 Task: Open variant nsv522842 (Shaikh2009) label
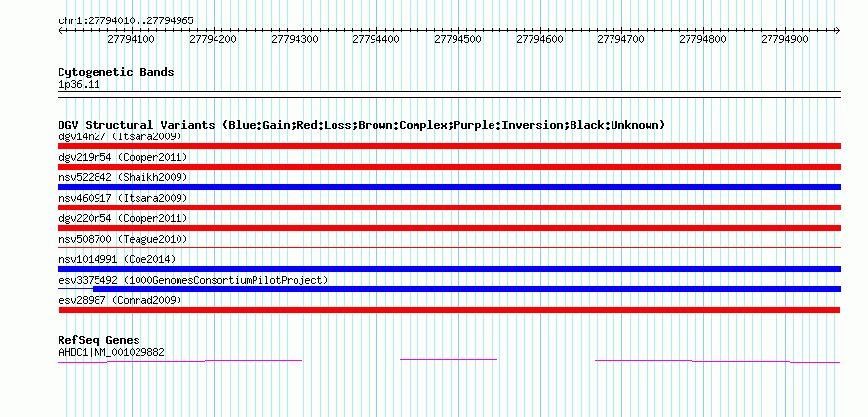(x=123, y=177)
